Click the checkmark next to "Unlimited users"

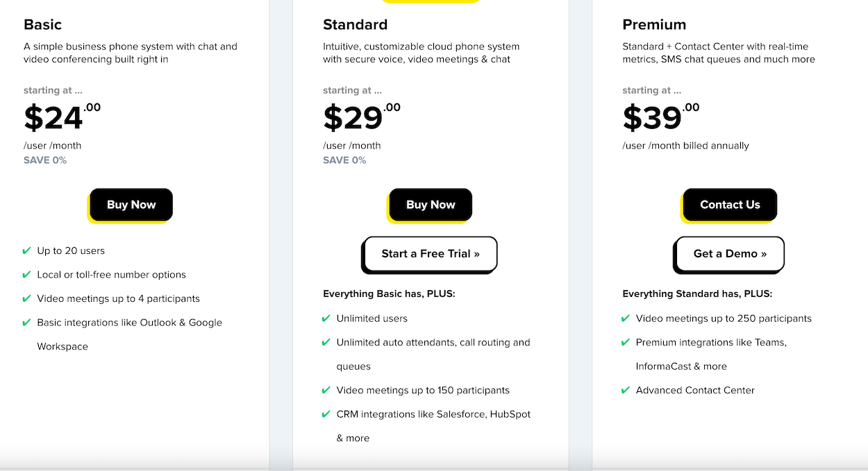click(x=326, y=318)
